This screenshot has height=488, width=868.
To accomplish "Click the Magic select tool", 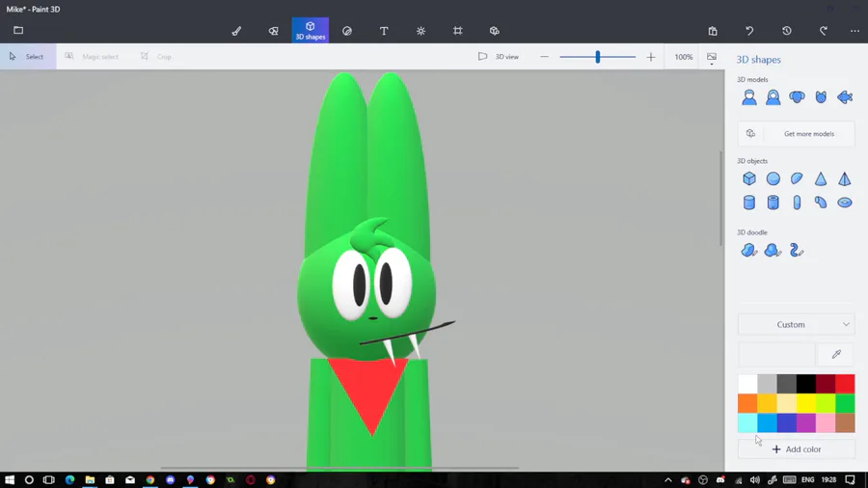I will (92, 57).
